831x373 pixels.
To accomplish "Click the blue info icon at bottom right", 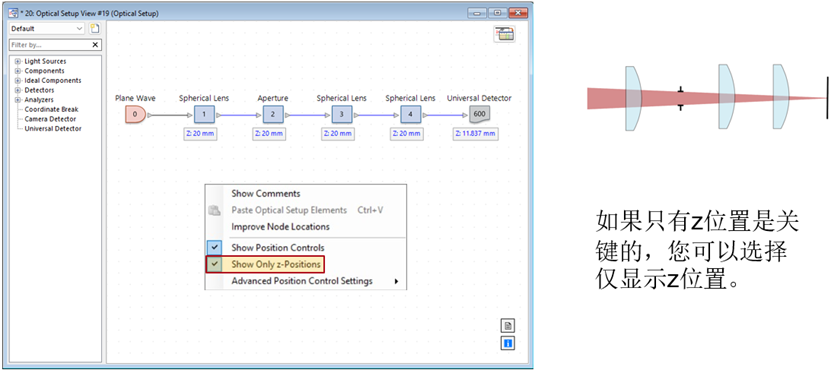I will pos(508,343).
